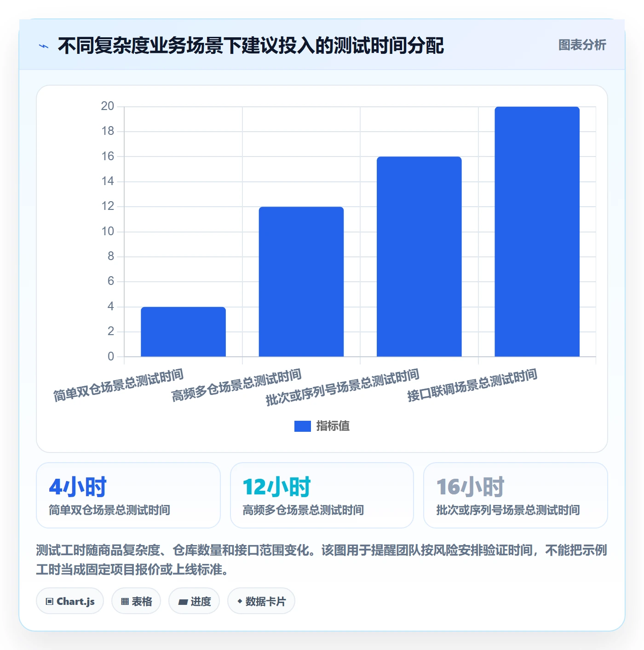Click the lightning bolt icon beside the title
644x650 pixels.
pyautogui.click(x=44, y=46)
